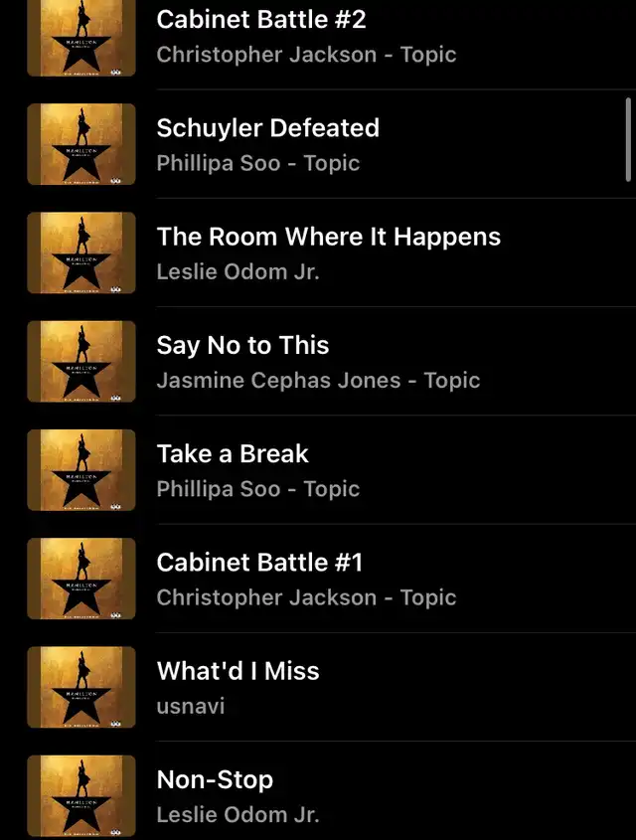Choose the Take a Break song title

click(x=233, y=453)
